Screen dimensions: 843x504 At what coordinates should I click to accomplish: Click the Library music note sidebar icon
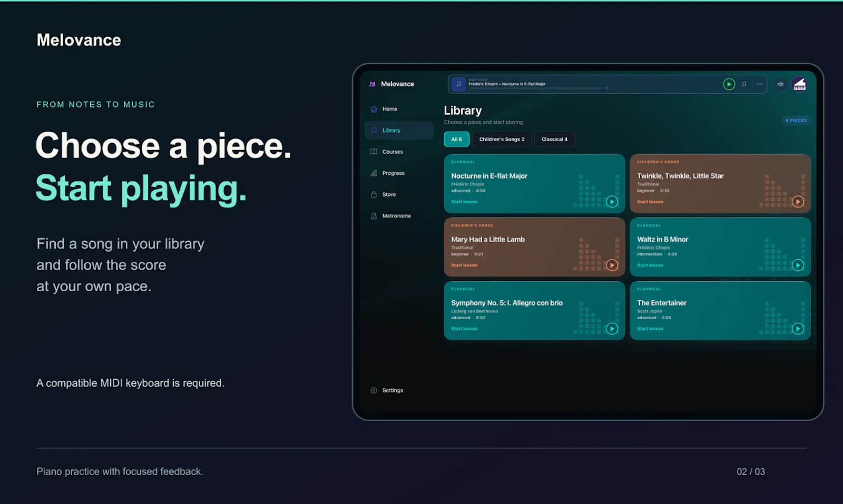(374, 130)
